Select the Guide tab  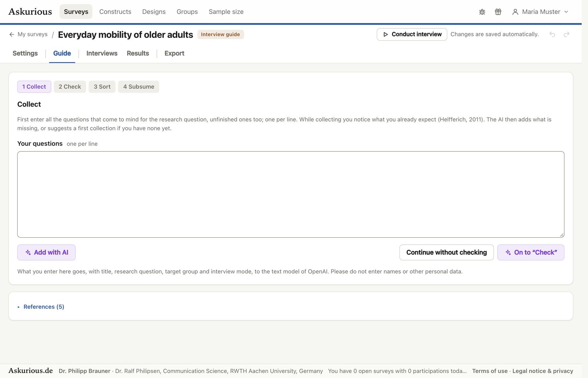[x=62, y=53]
